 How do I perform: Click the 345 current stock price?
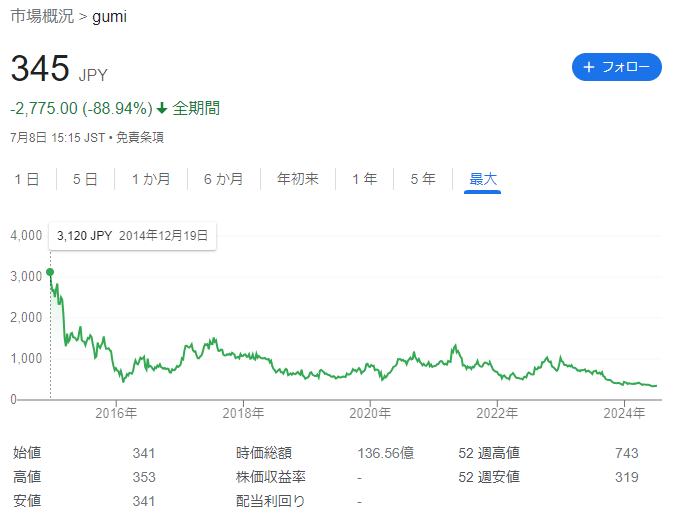point(40,69)
